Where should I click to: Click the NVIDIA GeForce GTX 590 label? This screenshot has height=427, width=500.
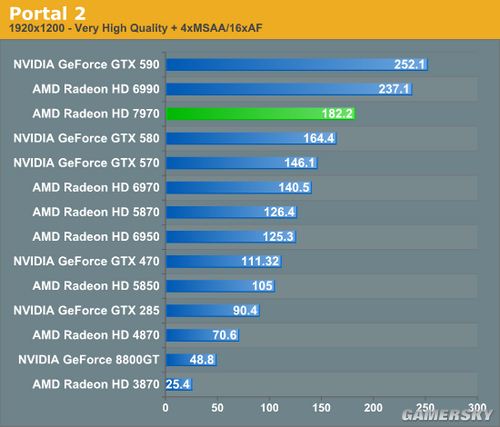coord(86,64)
